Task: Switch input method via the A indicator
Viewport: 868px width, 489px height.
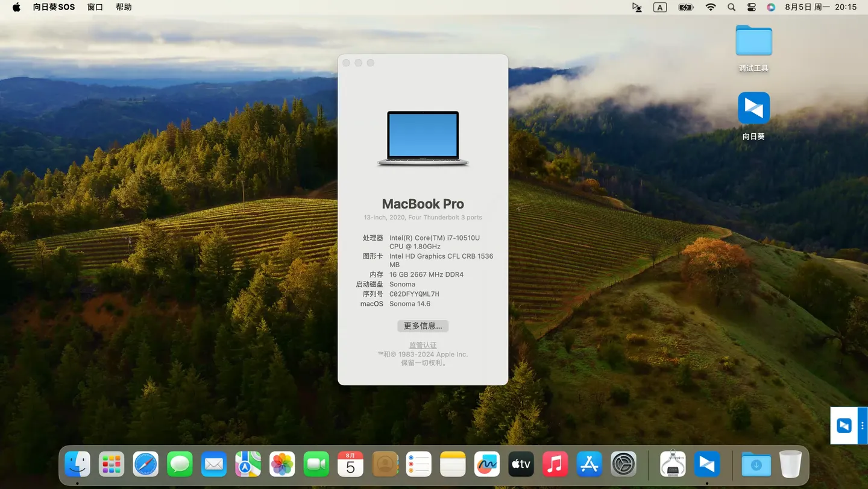Action: point(660,7)
